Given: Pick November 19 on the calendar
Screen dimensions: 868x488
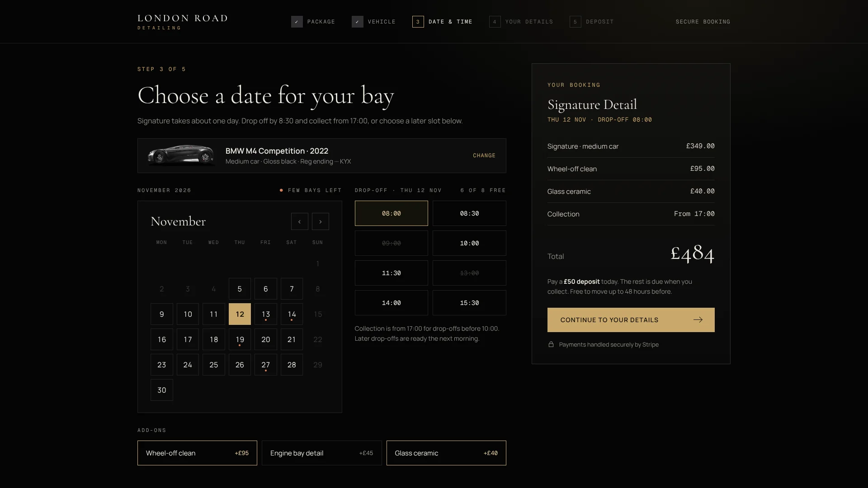Looking at the screenshot, I should coord(240,339).
